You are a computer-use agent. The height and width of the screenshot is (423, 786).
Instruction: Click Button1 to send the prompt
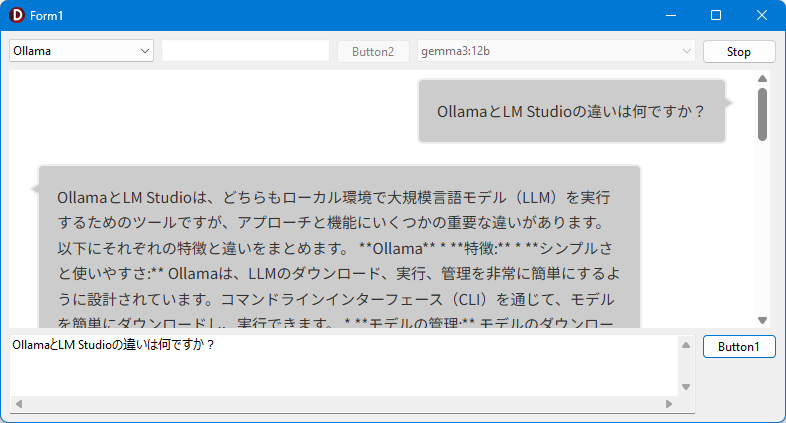[739, 347]
